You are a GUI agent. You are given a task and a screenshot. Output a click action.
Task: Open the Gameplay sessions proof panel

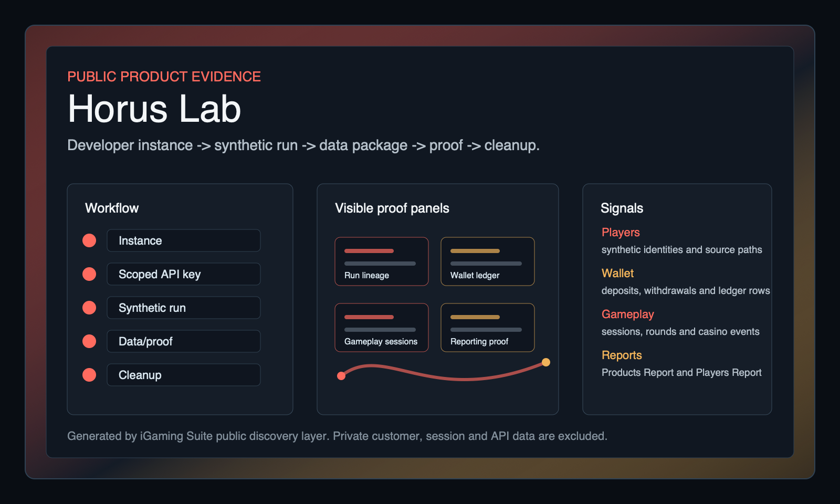(382, 328)
